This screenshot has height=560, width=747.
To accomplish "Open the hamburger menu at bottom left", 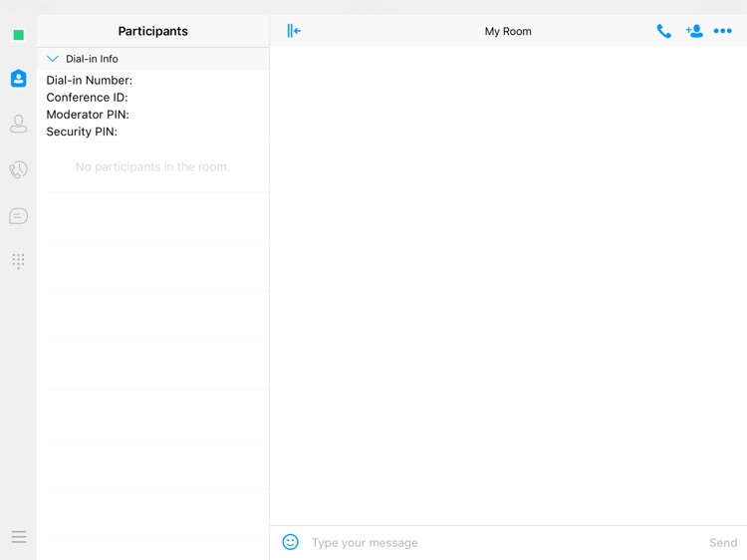I will pos(19,537).
